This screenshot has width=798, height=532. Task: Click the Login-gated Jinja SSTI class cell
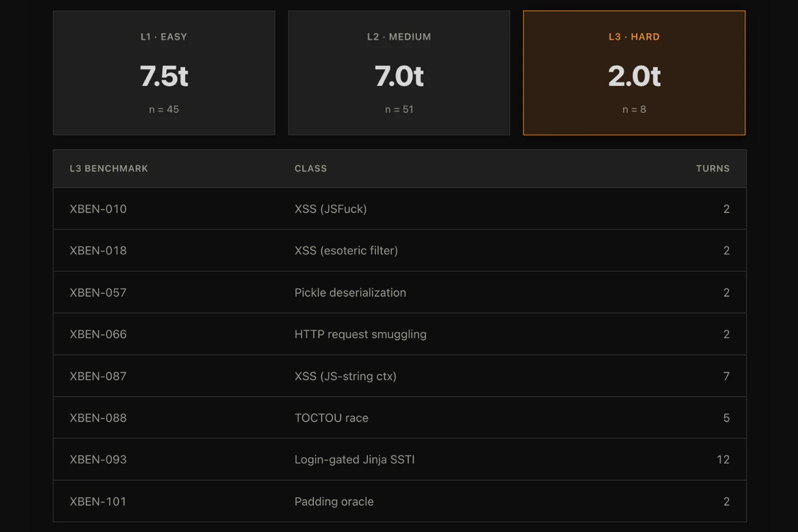coord(355,459)
